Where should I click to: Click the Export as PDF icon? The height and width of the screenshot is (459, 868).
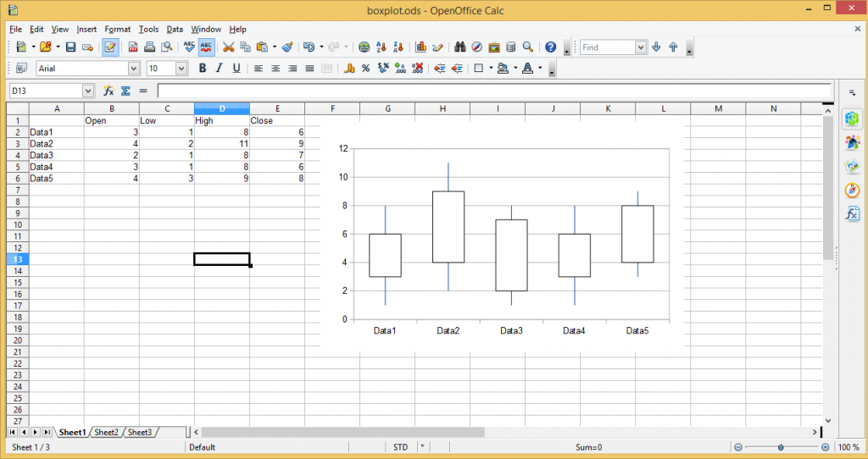coord(133,47)
